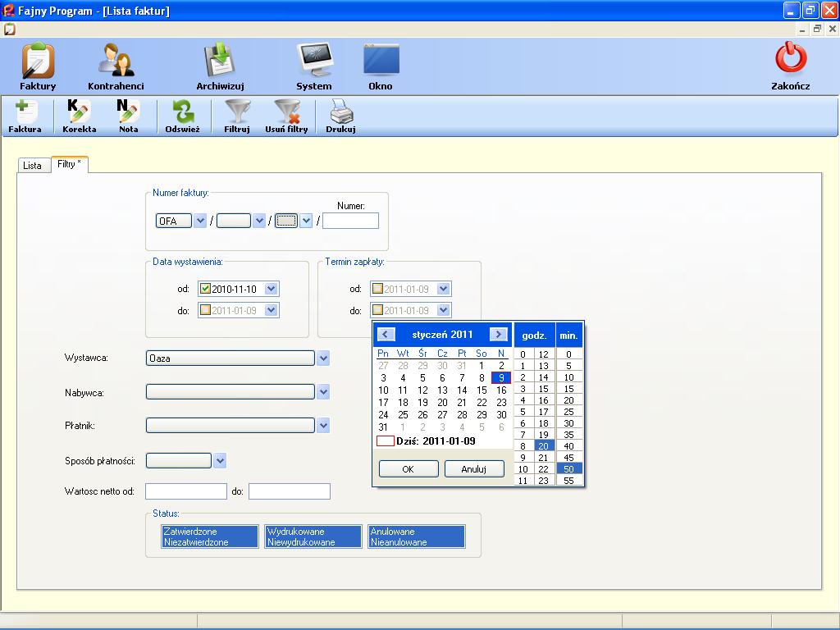Print using the Drukuj printer icon
The width and height of the screenshot is (840, 630).
(340, 113)
